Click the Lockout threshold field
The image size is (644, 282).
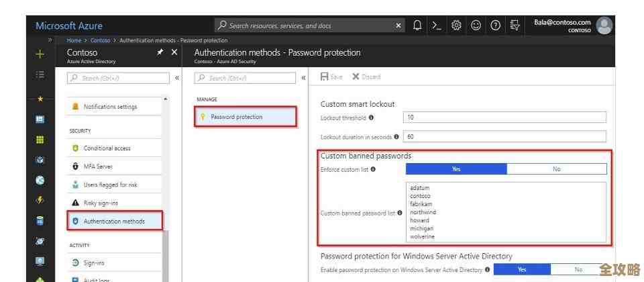(504, 117)
